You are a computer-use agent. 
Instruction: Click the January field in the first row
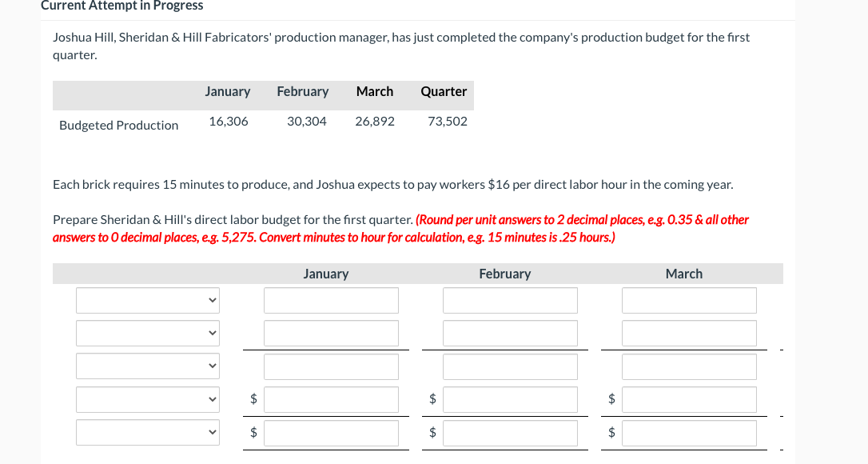331,301
